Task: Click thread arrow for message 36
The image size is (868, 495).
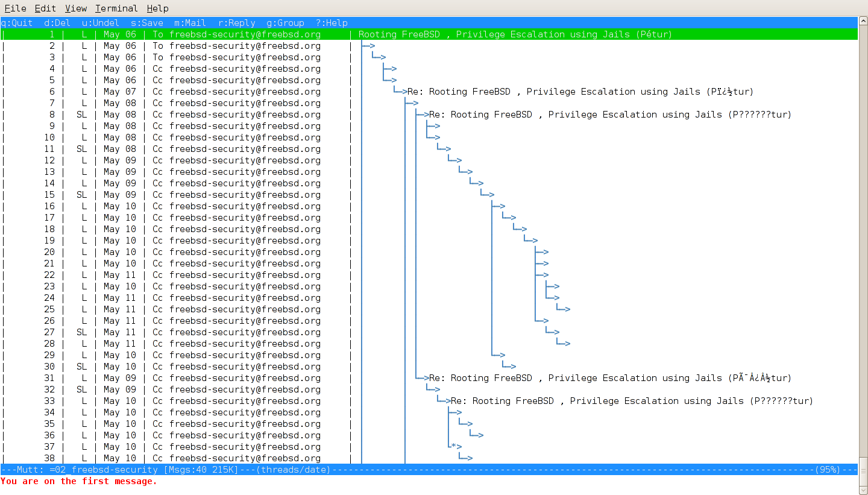Action: (477, 435)
